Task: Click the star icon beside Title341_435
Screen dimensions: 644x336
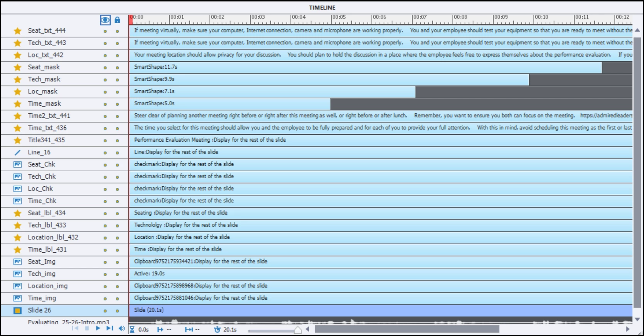Action: (x=17, y=140)
